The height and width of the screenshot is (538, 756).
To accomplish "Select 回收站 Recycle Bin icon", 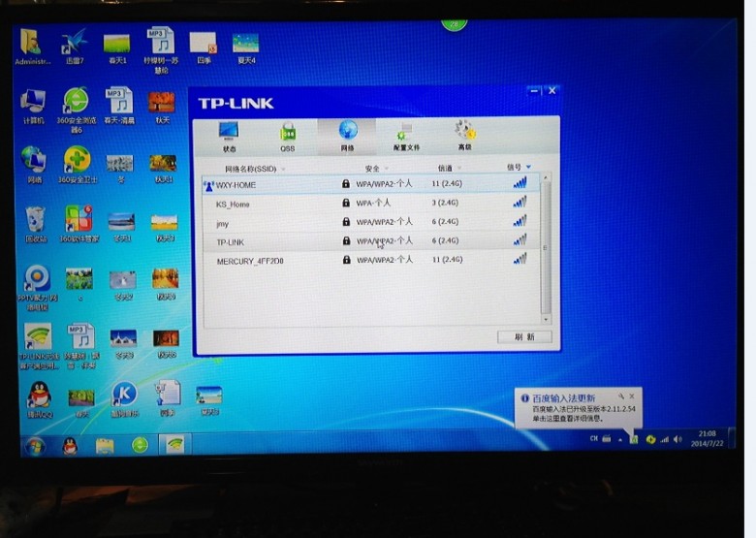I will pos(36,225).
